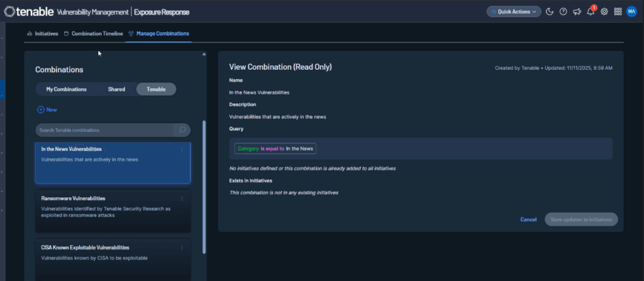Click the search magnifier in Combinations
Screen dimensions: 644x281
tap(182, 130)
